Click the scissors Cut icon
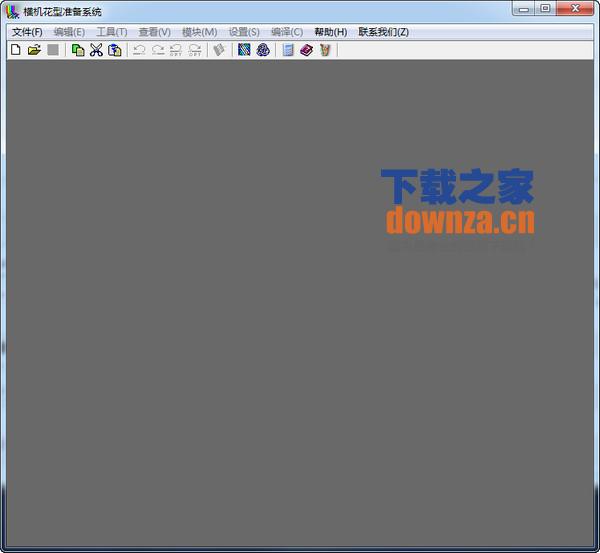The width and height of the screenshot is (600, 553). (x=96, y=50)
